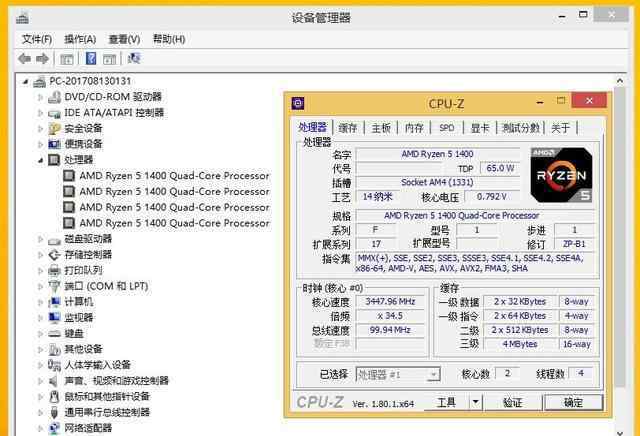The width and height of the screenshot is (640, 436).
Task: Switch to the 缓存 tab in CPU-Z
Action: point(348,128)
